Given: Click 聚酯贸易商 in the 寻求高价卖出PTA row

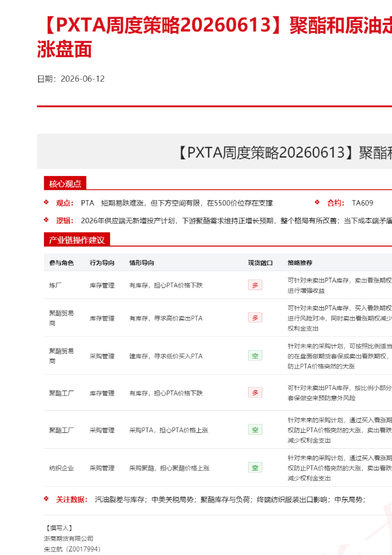Looking at the screenshot, I should click(x=61, y=318).
